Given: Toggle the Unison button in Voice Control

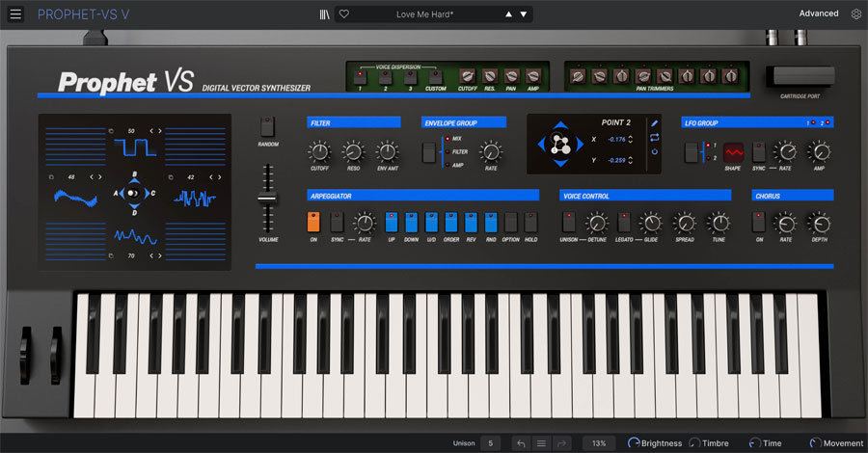Looking at the screenshot, I should point(568,222).
